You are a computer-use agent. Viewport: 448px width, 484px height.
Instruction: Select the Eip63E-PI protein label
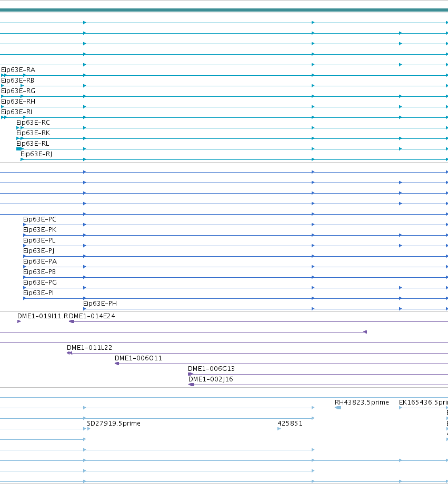(x=38, y=293)
